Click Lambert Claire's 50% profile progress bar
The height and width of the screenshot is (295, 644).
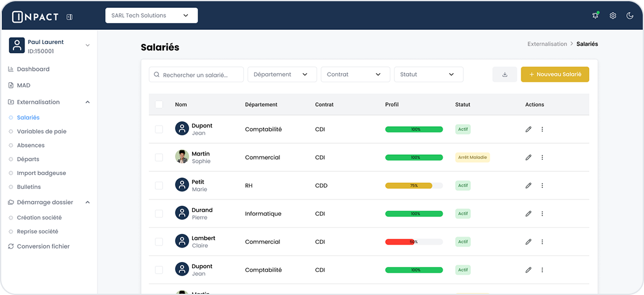click(x=414, y=242)
